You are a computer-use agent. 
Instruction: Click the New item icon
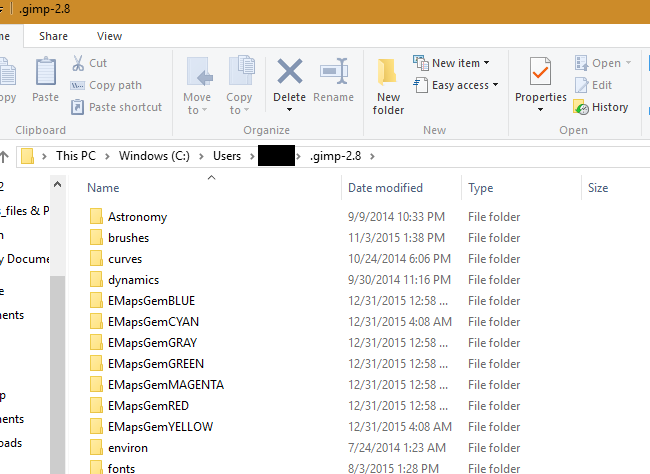(421, 63)
